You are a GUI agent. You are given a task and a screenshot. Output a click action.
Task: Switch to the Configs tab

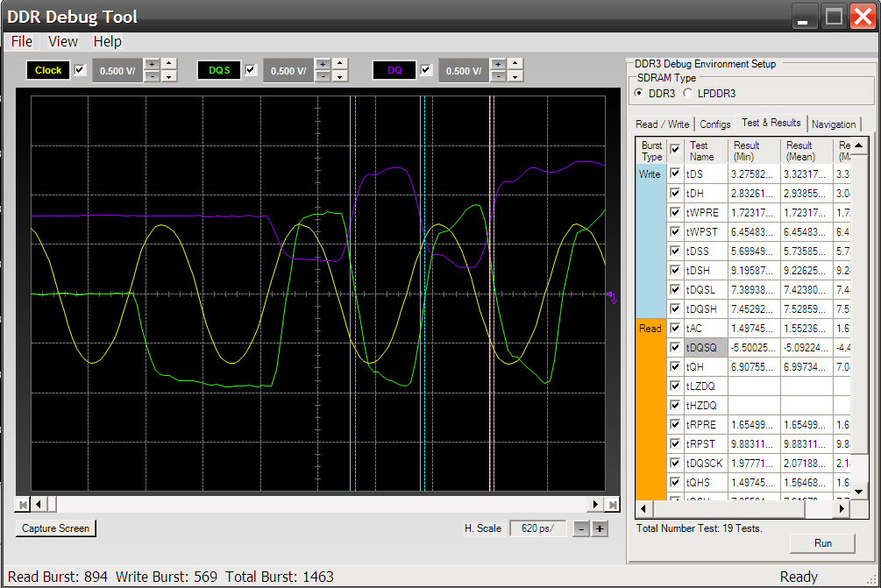click(x=715, y=124)
